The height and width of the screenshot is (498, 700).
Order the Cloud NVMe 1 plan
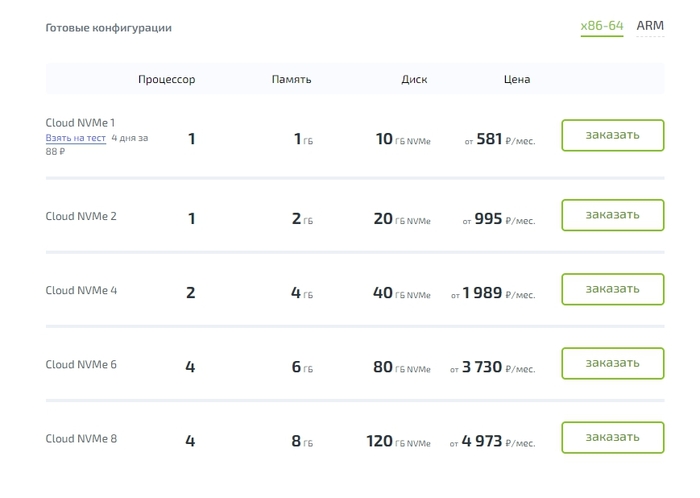click(x=612, y=136)
